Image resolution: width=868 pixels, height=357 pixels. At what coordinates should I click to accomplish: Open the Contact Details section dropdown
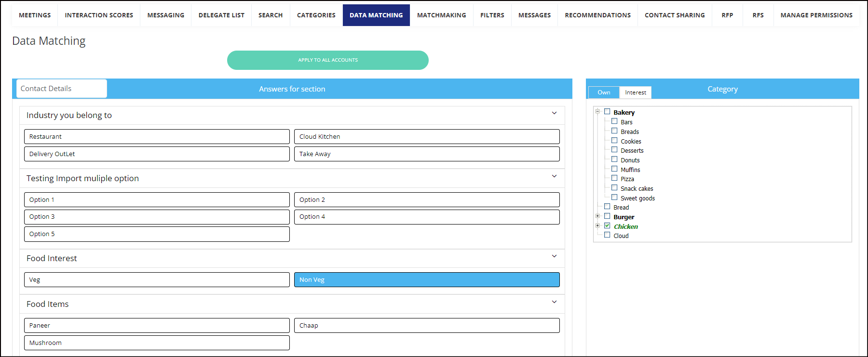pyautogui.click(x=62, y=89)
